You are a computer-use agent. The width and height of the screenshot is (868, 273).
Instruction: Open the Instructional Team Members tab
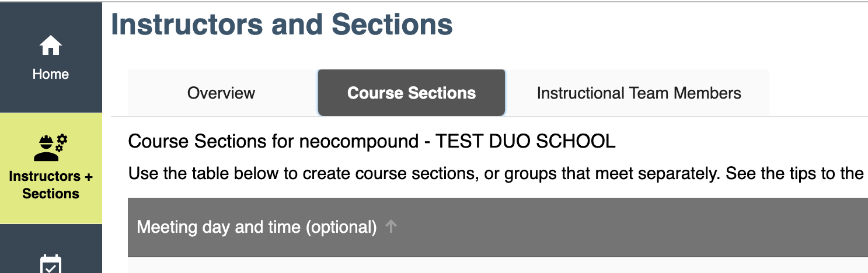[x=639, y=93]
